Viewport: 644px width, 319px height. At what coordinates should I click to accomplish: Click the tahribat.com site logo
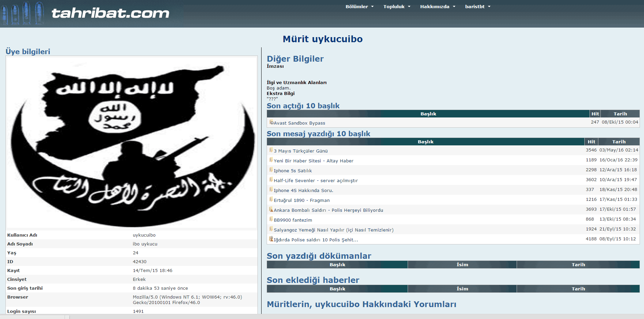[110, 13]
